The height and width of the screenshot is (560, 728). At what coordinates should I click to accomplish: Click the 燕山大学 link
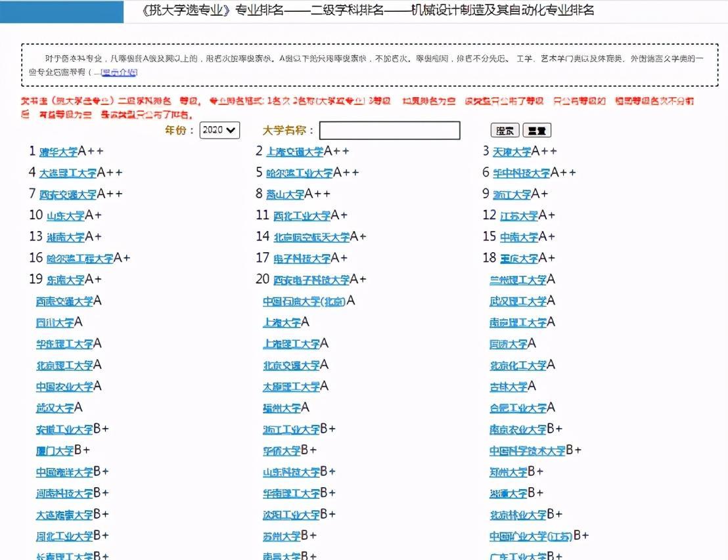coord(285,194)
